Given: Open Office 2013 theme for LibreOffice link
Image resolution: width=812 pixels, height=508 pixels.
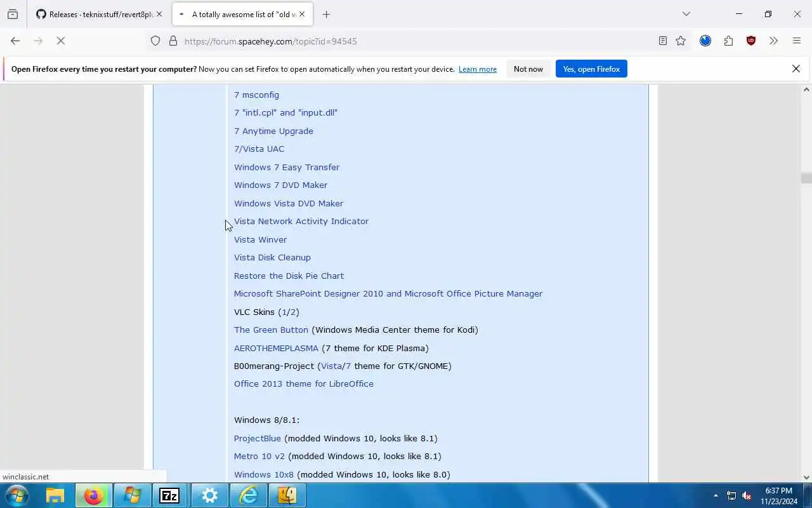Looking at the screenshot, I should point(303,384).
